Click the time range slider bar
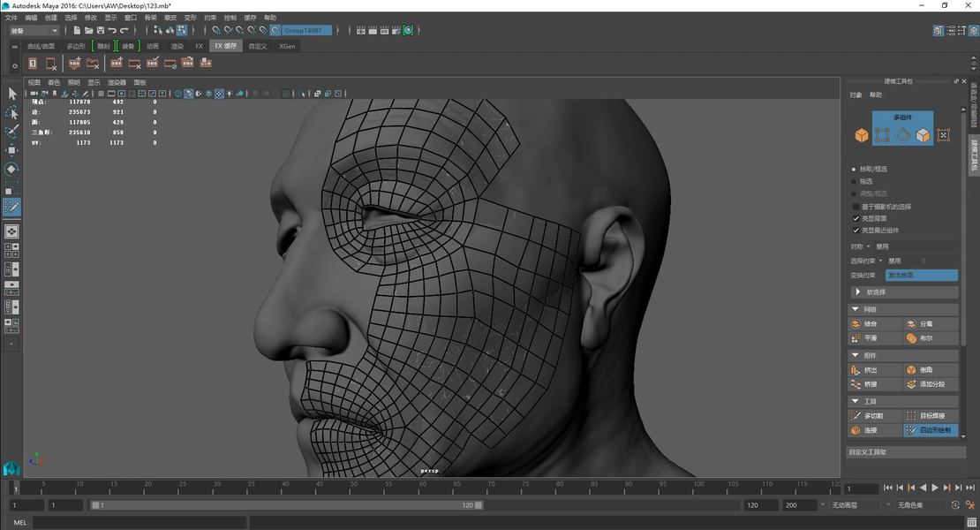This screenshot has width=980, height=530. pyautogui.click(x=287, y=505)
